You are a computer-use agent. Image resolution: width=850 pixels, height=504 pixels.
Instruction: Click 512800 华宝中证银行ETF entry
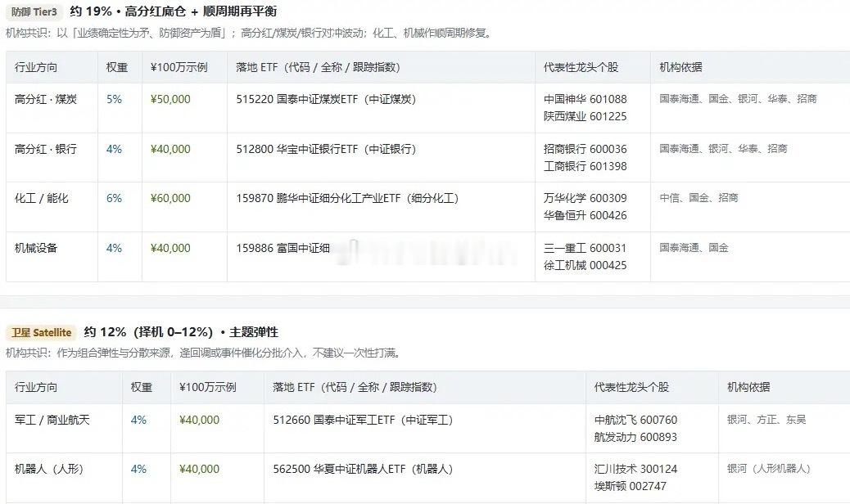[x=327, y=149]
